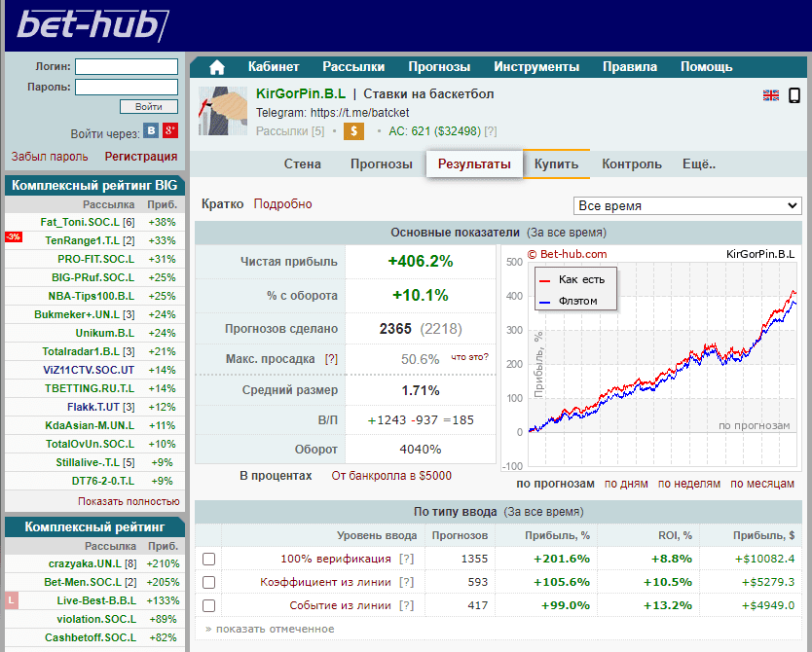Switch to the Прогнозы tab

point(381,164)
